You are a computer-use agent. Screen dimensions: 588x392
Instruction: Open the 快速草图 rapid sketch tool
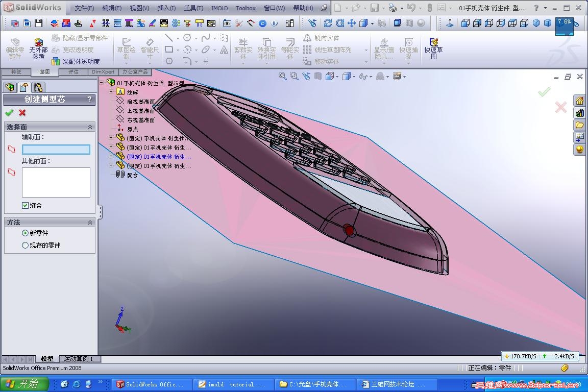tap(433, 49)
